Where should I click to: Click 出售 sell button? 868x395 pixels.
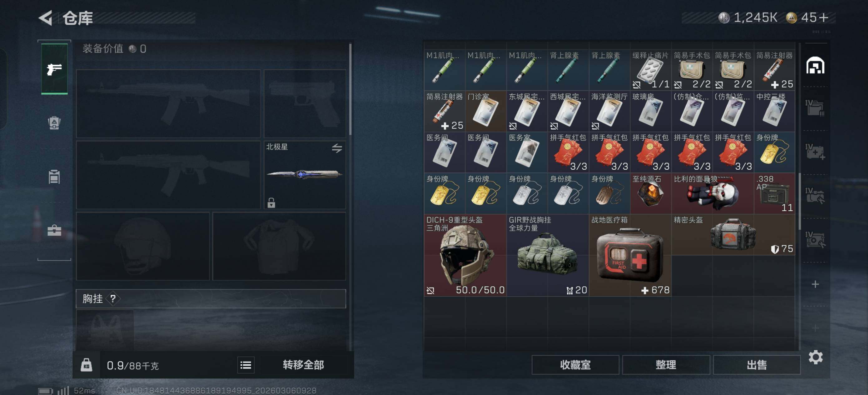[x=757, y=365]
